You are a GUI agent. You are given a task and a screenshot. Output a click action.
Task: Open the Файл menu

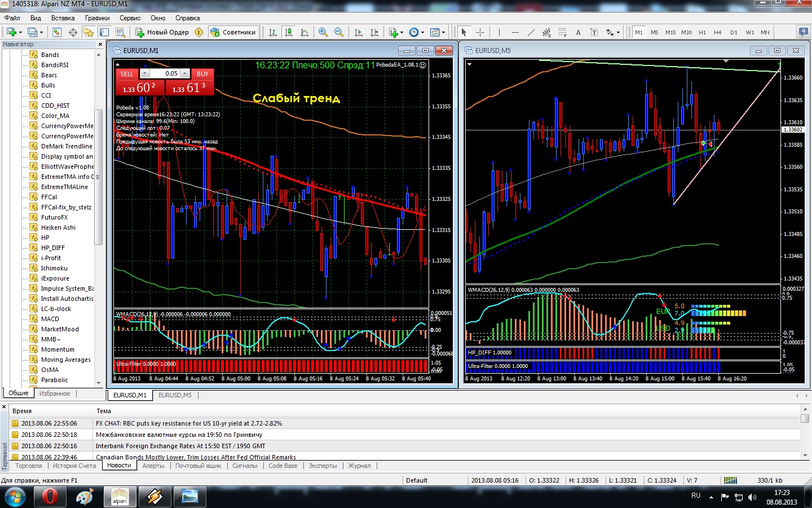12,18
